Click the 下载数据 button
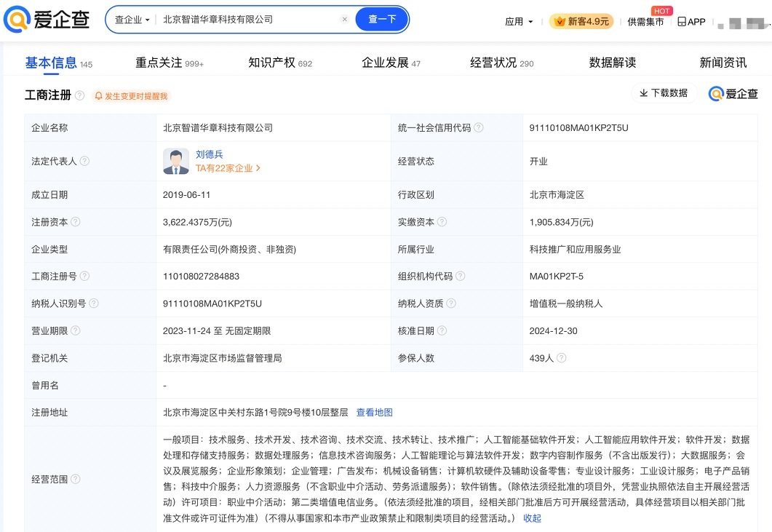772x532 pixels. tap(663, 93)
